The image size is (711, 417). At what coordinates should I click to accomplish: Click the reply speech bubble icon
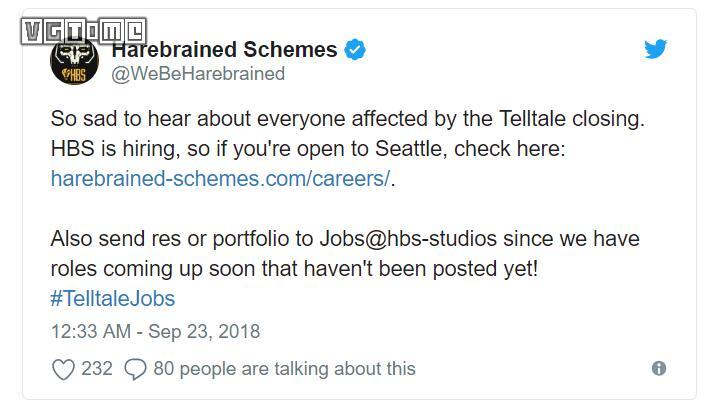coord(135,369)
